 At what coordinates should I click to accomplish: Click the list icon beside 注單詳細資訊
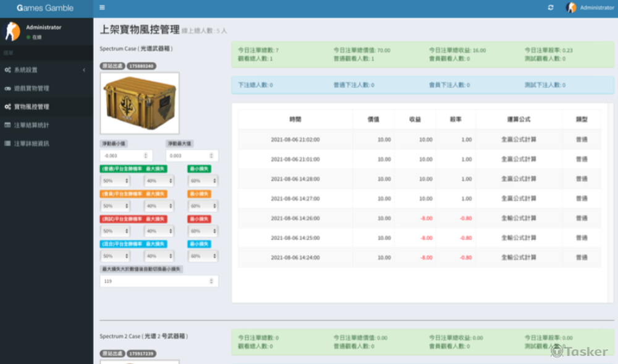(7, 143)
